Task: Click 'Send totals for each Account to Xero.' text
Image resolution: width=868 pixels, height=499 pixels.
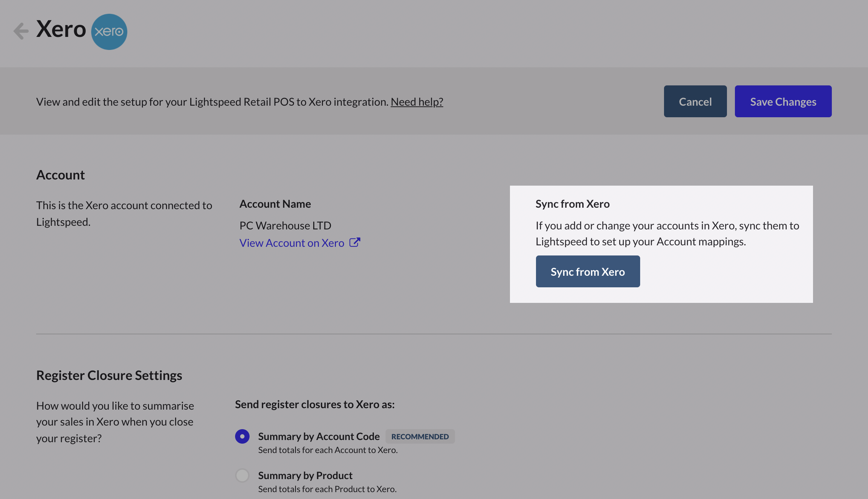Action: click(328, 450)
